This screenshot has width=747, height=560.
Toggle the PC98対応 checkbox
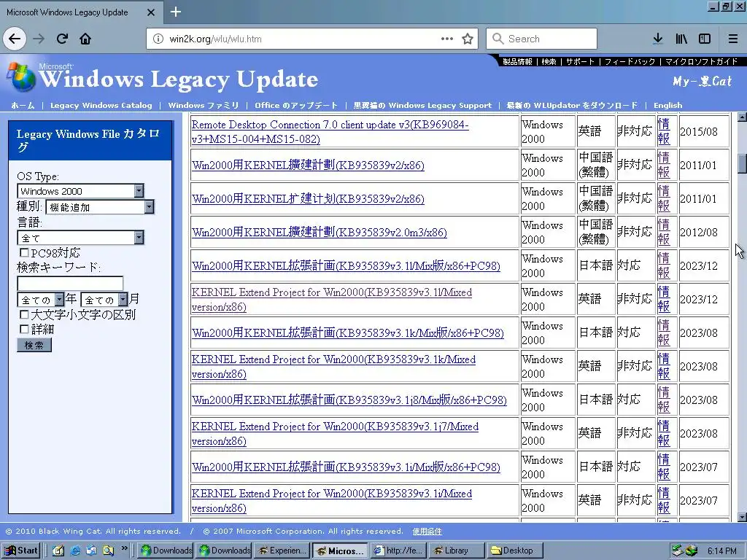pyautogui.click(x=24, y=252)
